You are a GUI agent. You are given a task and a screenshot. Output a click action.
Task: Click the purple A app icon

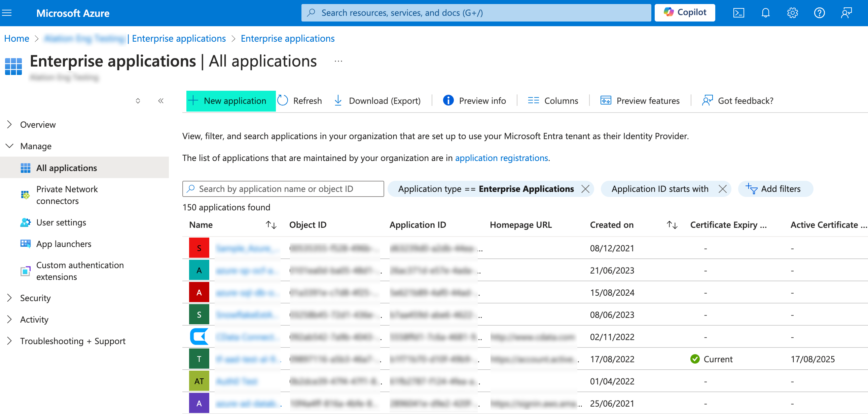point(199,403)
